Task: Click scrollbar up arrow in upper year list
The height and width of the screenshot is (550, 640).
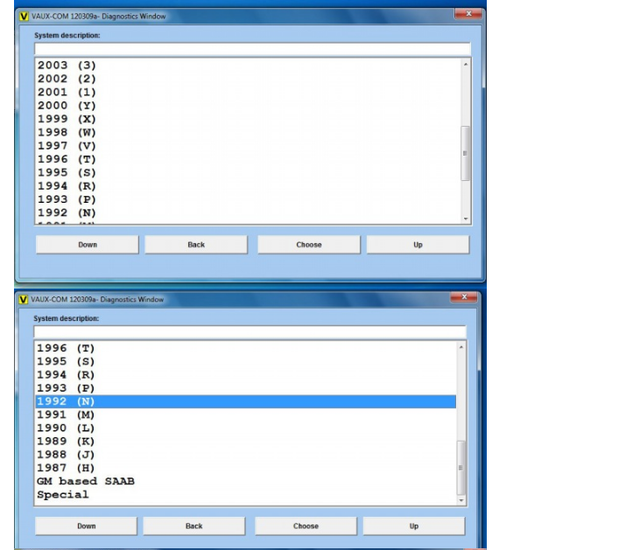Action: click(x=465, y=65)
